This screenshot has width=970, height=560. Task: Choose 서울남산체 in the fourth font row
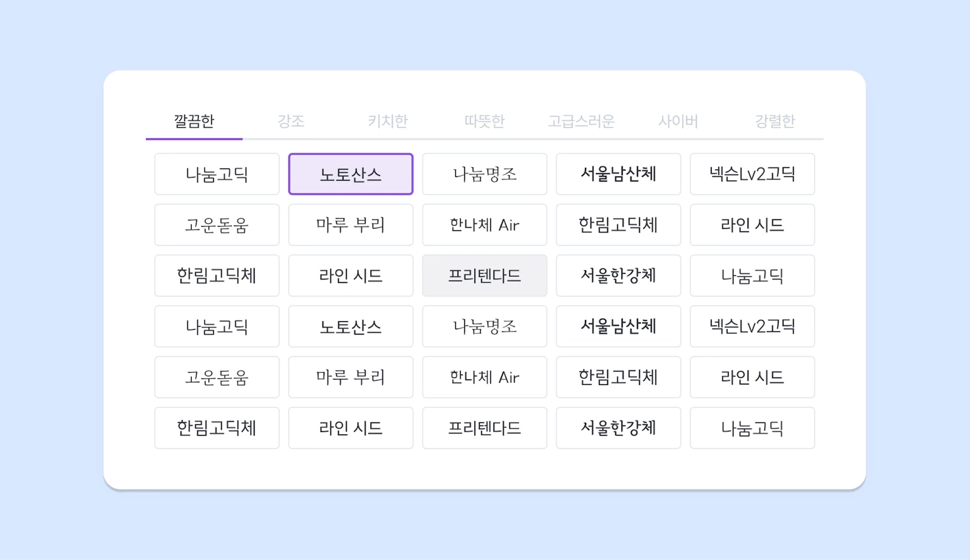[x=618, y=327]
